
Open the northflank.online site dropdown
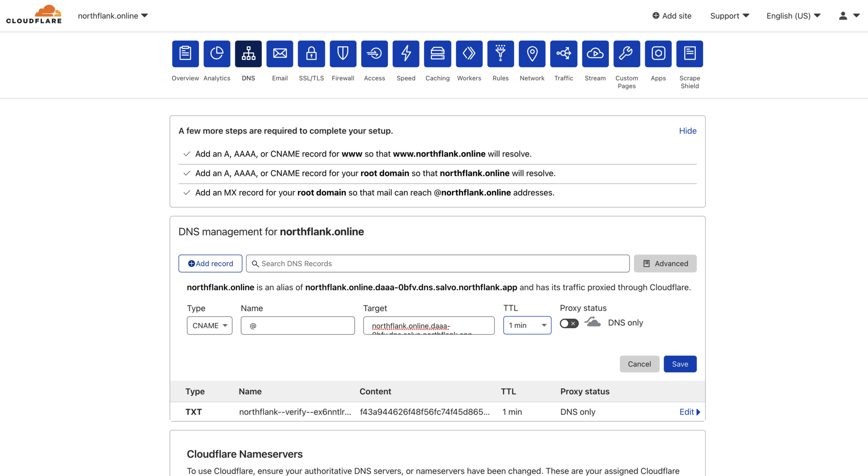113,16
